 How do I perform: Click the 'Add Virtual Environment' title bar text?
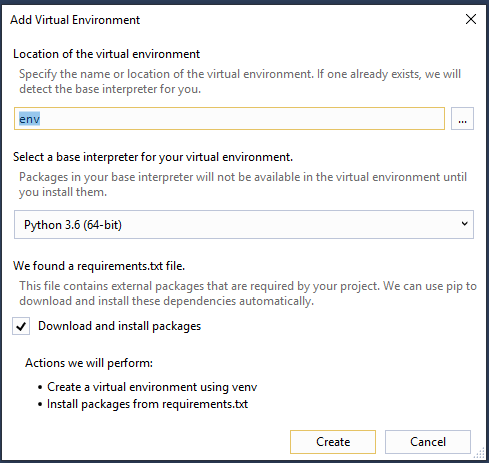click(75, 20)
